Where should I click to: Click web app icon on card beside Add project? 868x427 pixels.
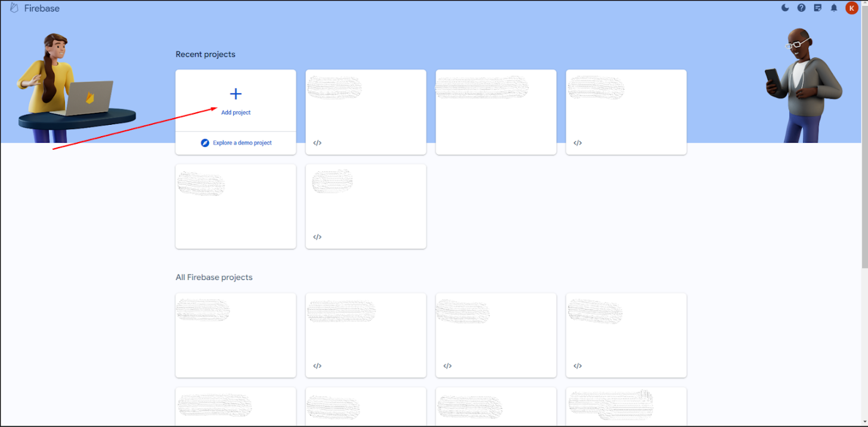[317, 143]
